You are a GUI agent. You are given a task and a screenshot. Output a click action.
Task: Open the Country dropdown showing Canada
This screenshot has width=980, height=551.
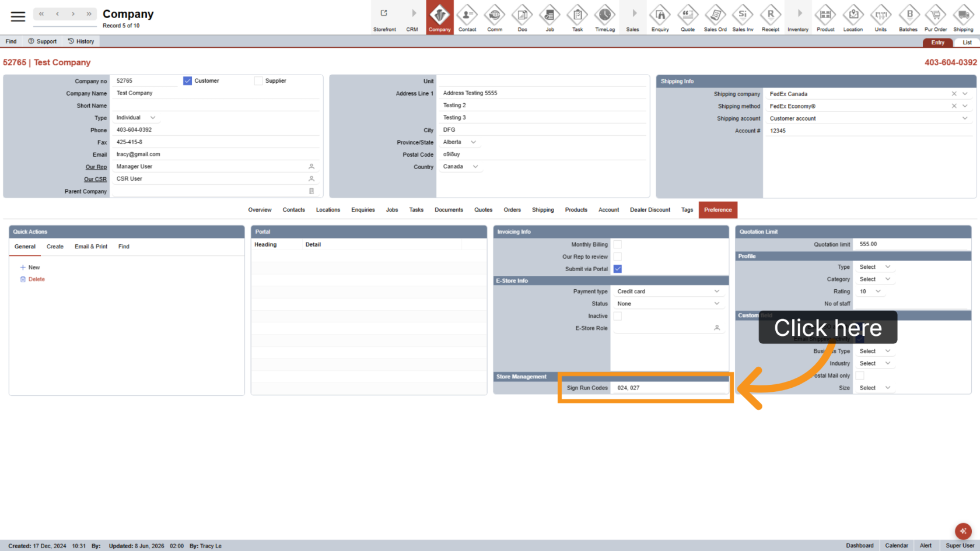[460, 167]
